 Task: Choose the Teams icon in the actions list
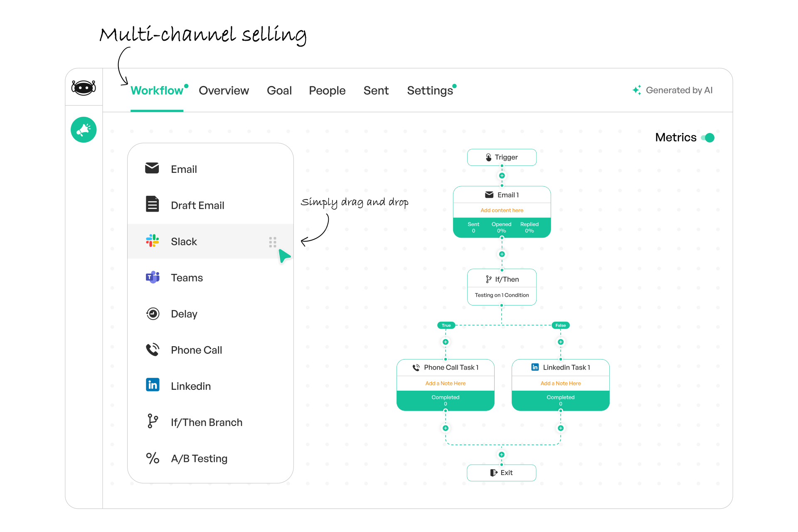(153, 277)
